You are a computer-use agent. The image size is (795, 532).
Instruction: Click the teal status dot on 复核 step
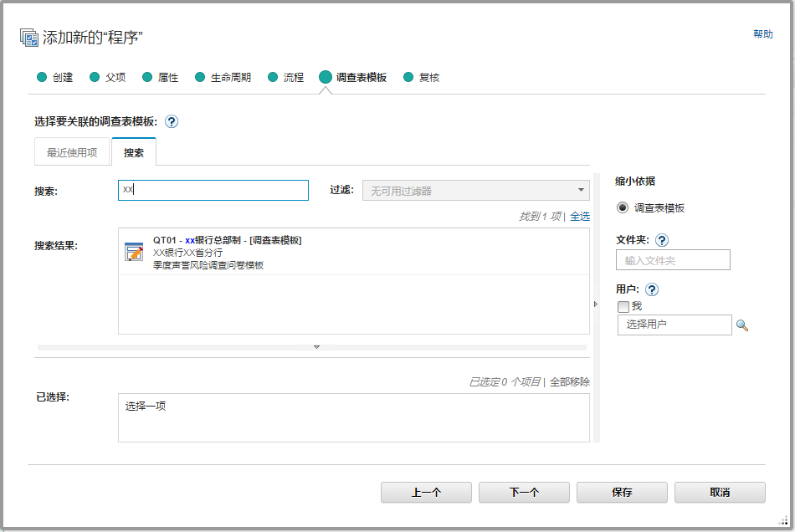408,76
